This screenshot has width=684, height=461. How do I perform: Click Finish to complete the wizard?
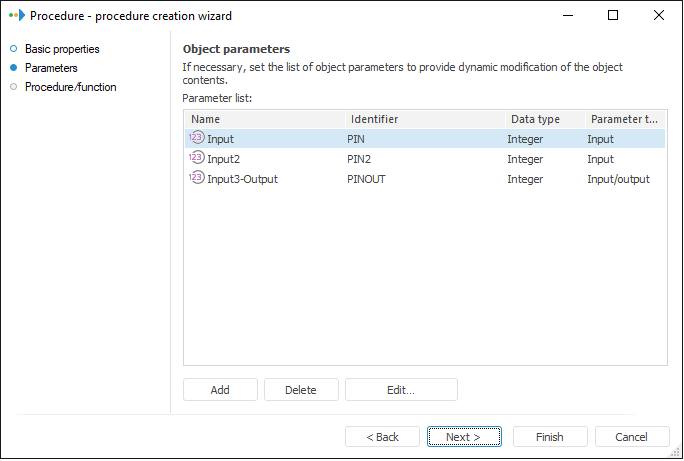click(550, 437)
